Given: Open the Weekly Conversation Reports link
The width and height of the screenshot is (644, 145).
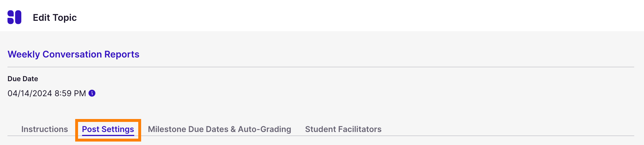Looking at the screenshot, I should (x=73, y=54).
